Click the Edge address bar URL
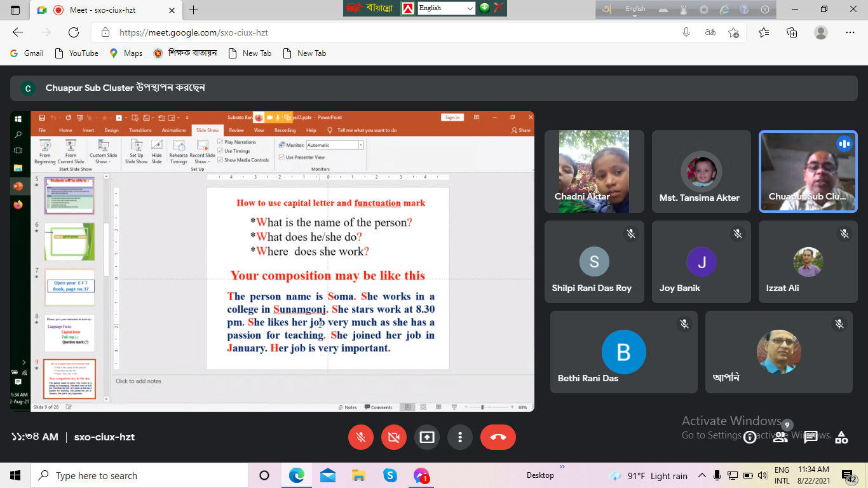The width and height of the screenshot is (868, 488). (x=194, y=32)
